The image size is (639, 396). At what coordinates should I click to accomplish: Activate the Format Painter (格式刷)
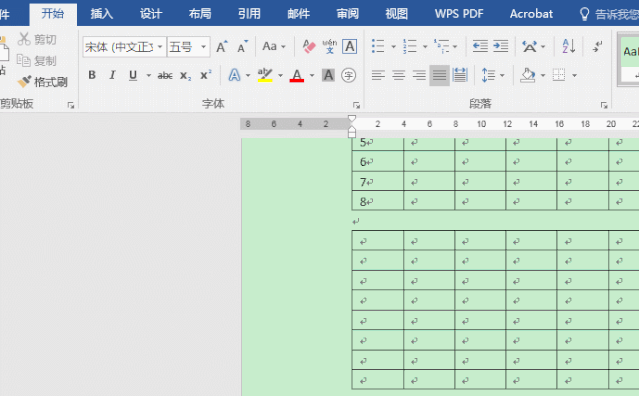[x=42, y=82]
